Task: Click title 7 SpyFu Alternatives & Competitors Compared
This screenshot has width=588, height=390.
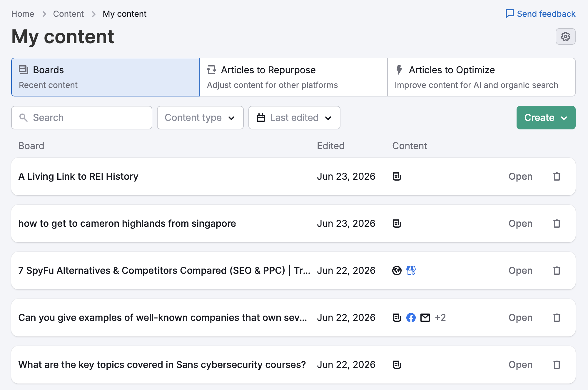Action: [x=164, y=271]
